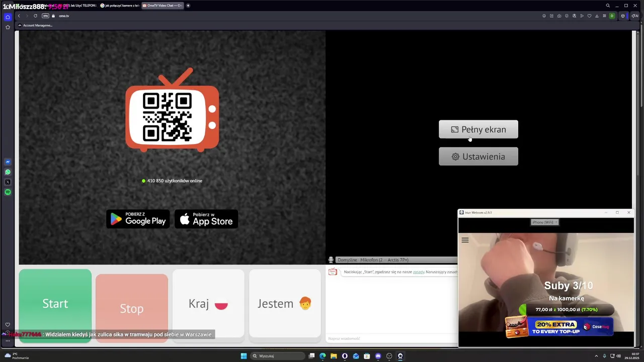The height and width of the screenshot is (362, 644).
Task: Click the Wyszukaj taskbar search box
Action: coord(278,356)
